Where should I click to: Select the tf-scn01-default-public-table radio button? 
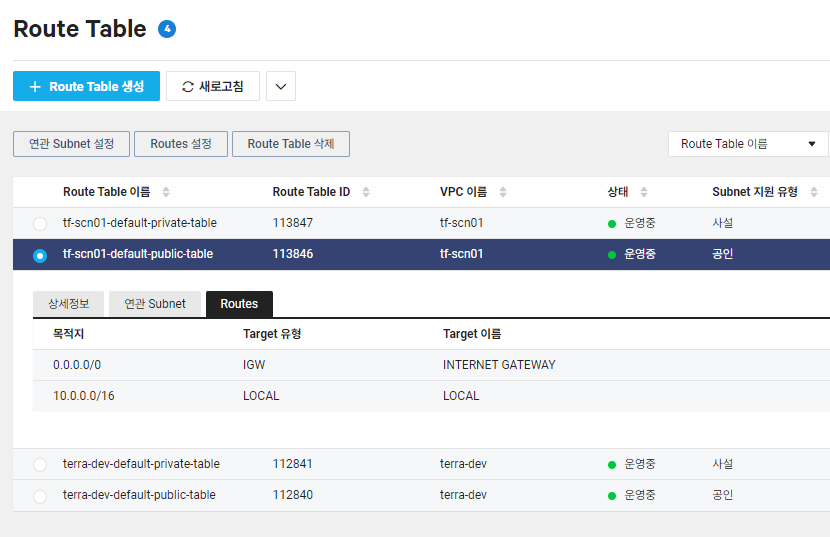(x=40, y=255)
